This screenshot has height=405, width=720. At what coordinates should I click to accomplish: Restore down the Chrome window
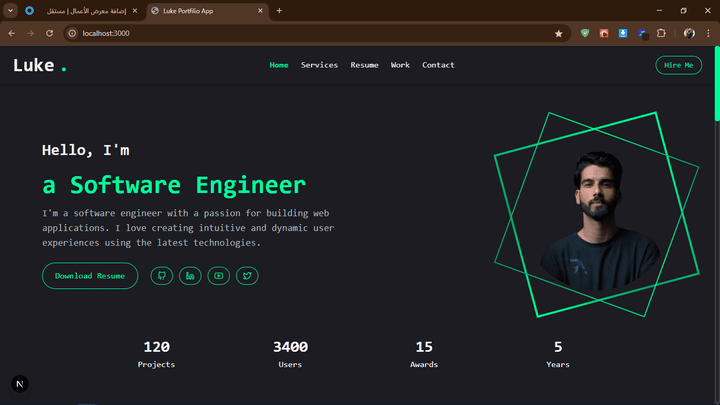coord(683,11)
